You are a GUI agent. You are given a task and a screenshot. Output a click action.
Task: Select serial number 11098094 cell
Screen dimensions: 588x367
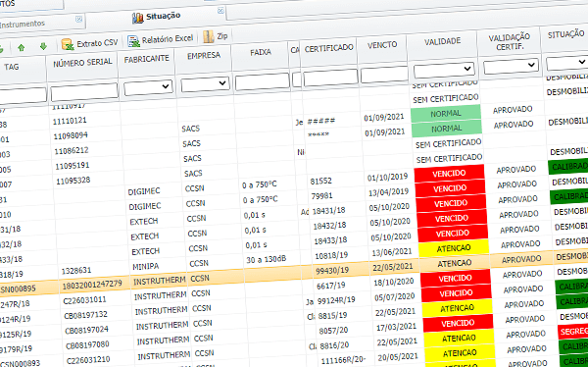coord(71,135)
